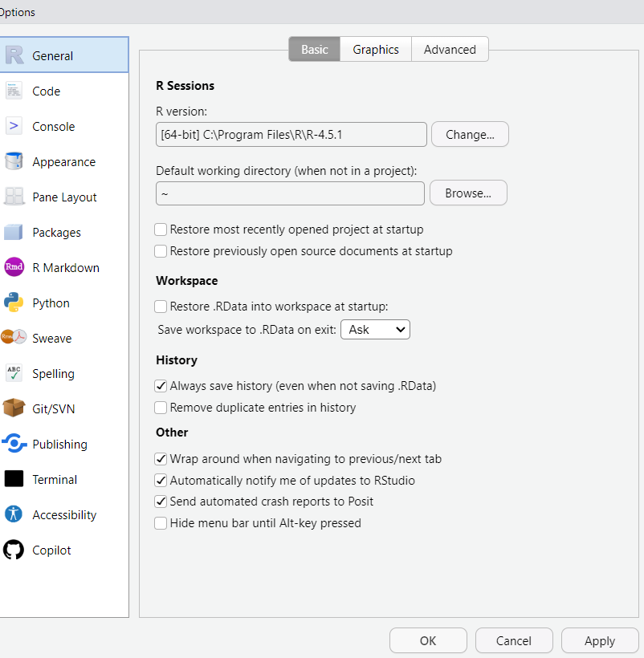Image resolution: width=644 pixels, height=658 pixels.
Task: Open the Code settings icon in sidebar
Action: pos(14,91)
